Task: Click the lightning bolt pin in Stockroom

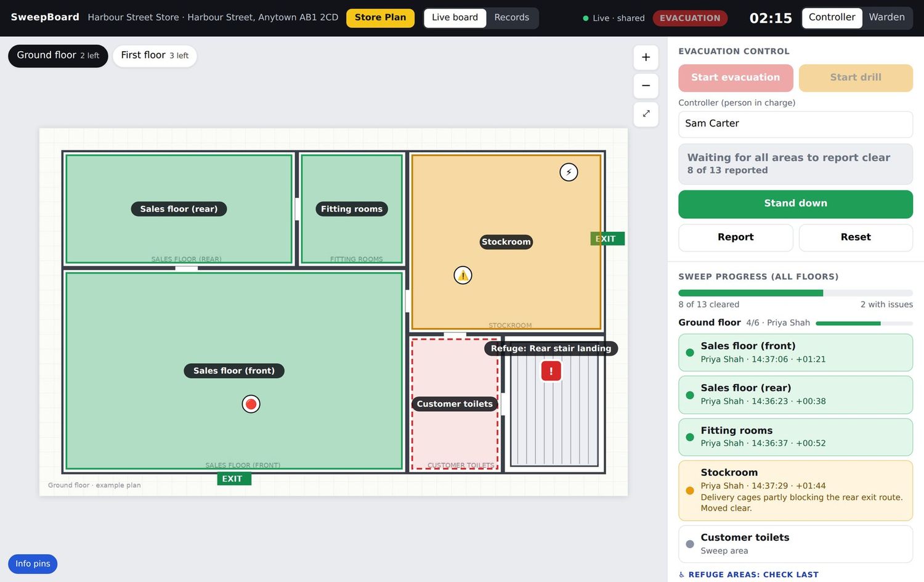Action: pos(569,172)
